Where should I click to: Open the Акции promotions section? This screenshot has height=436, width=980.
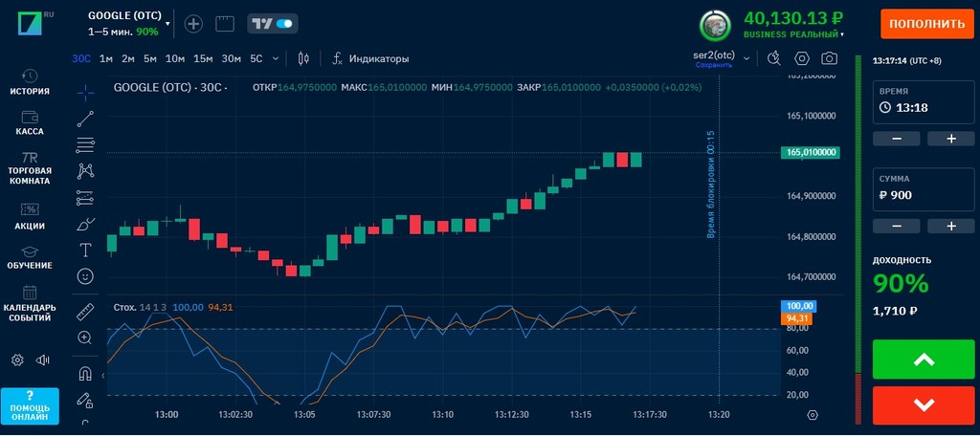tap(30, 217)
